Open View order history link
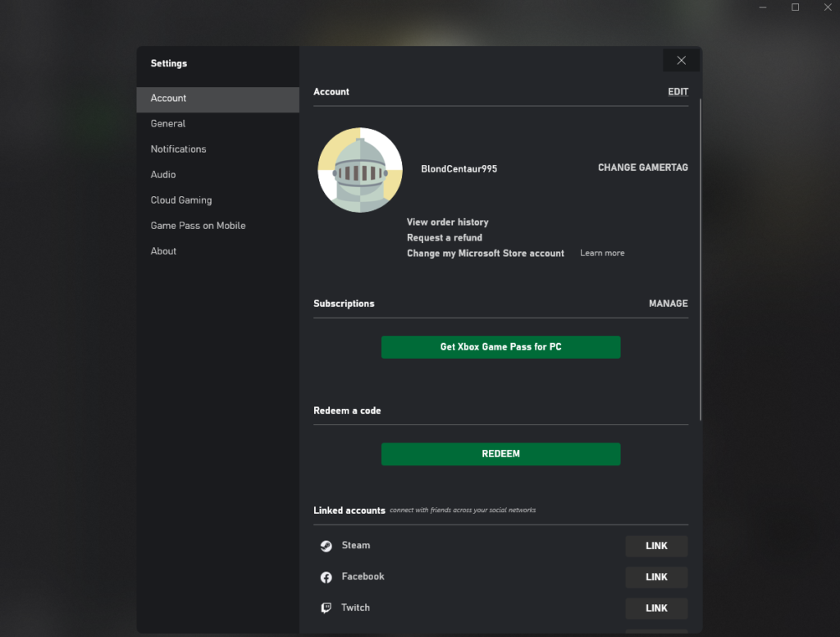 447,222
